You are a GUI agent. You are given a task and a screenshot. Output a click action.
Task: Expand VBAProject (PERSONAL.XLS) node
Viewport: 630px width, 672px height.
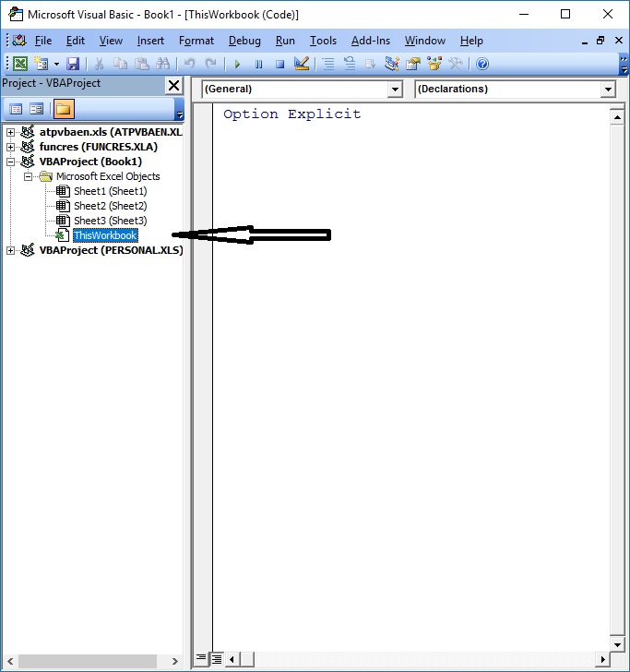11,250
